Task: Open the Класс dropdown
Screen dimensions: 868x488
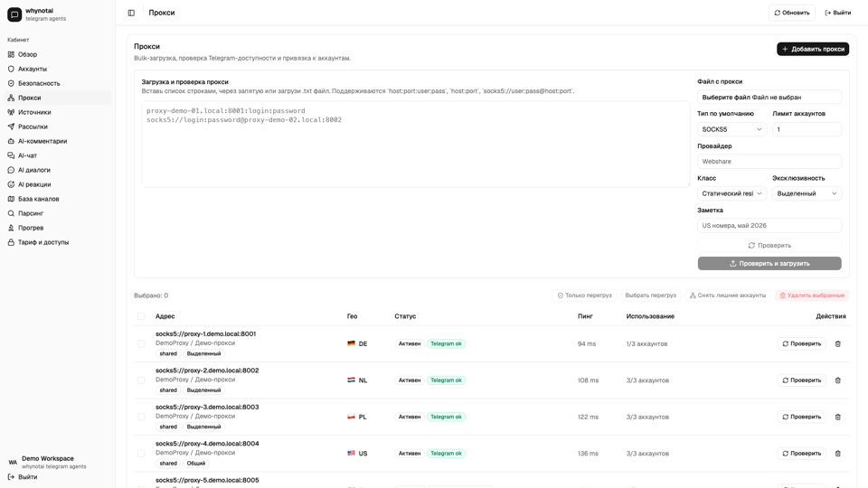Action: (731, 193)
